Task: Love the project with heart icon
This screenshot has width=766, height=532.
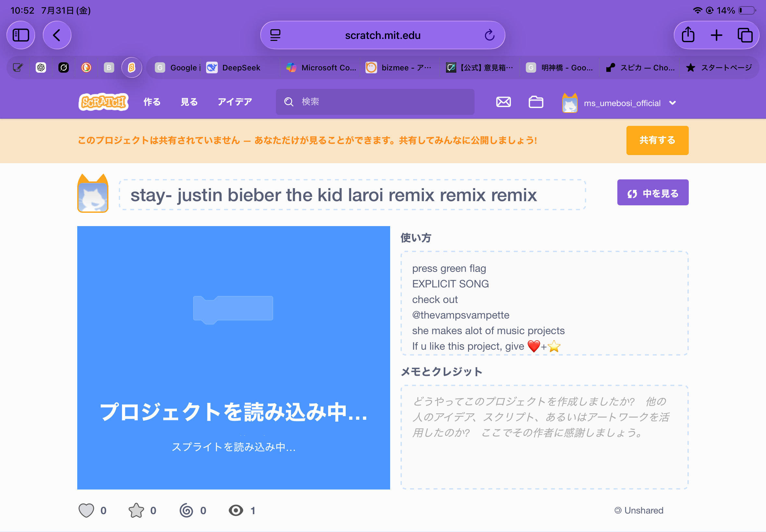Action: 86,510
